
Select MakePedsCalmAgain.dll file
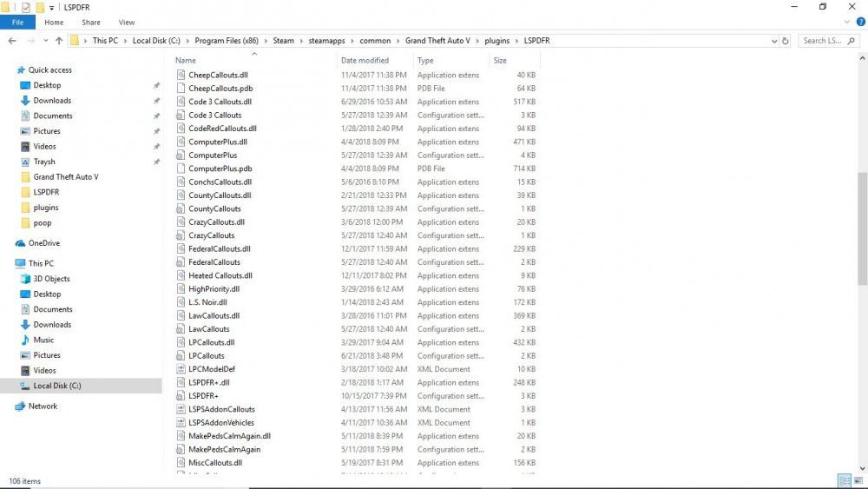[229, 436]
